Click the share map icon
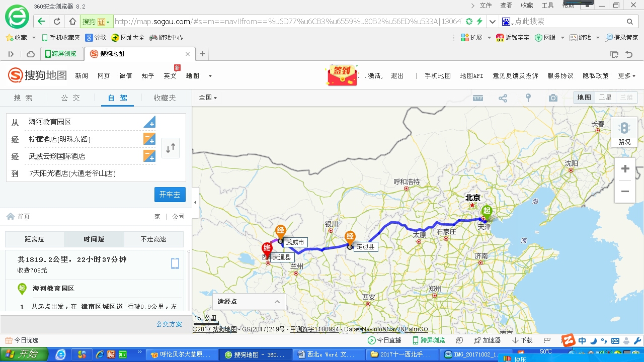Image resolution: width=644 pixels, height=362 pixels. (503, 98)
